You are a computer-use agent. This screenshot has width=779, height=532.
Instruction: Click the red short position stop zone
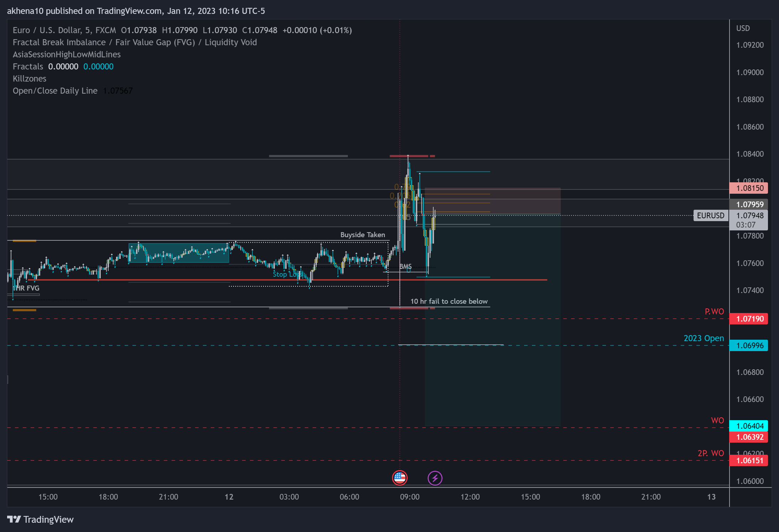point(493,201)
